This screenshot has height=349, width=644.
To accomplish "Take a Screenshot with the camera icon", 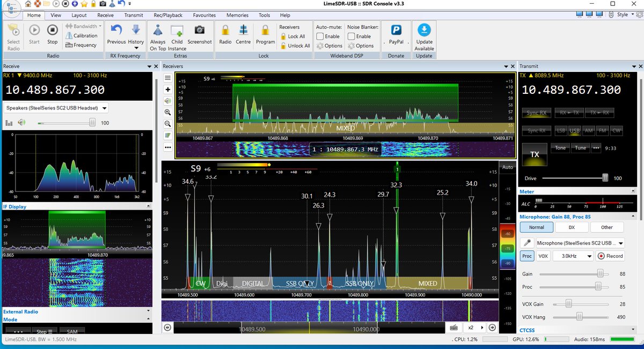I will [200, 34].
